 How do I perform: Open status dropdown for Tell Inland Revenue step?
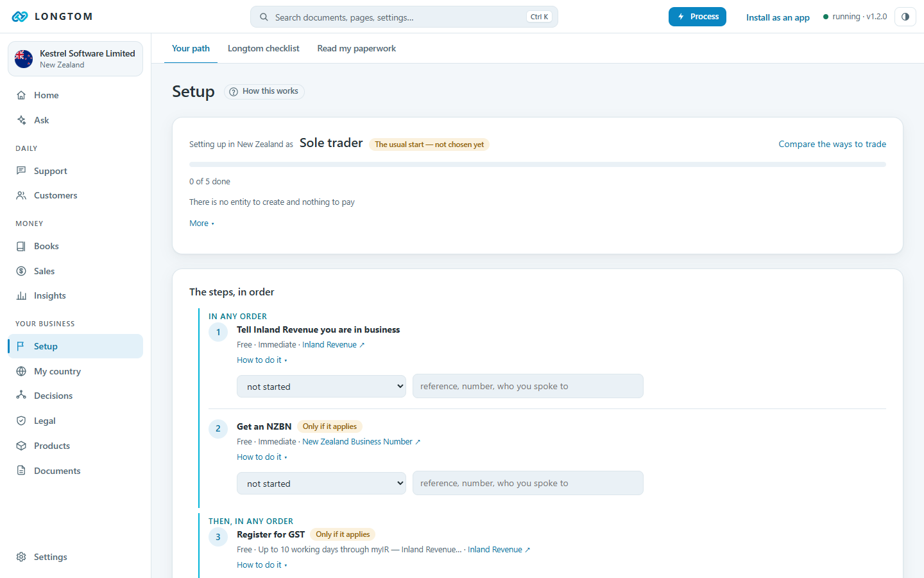[321, 387]
